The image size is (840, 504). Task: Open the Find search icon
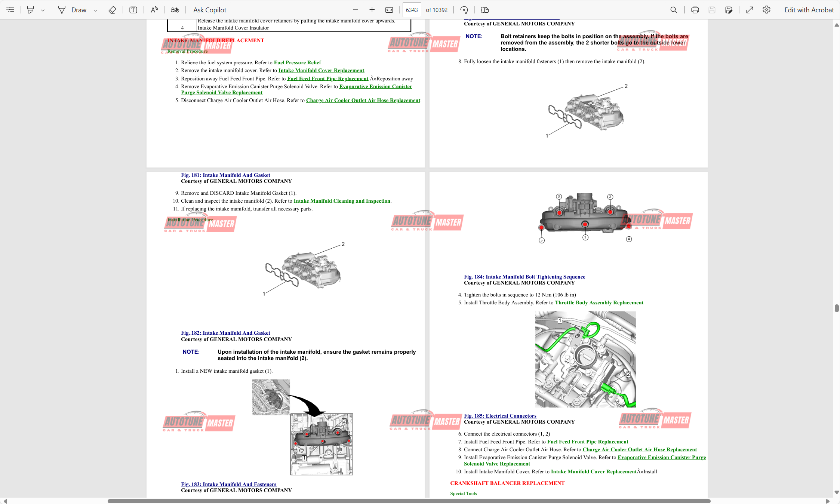(x=674, y=10)
